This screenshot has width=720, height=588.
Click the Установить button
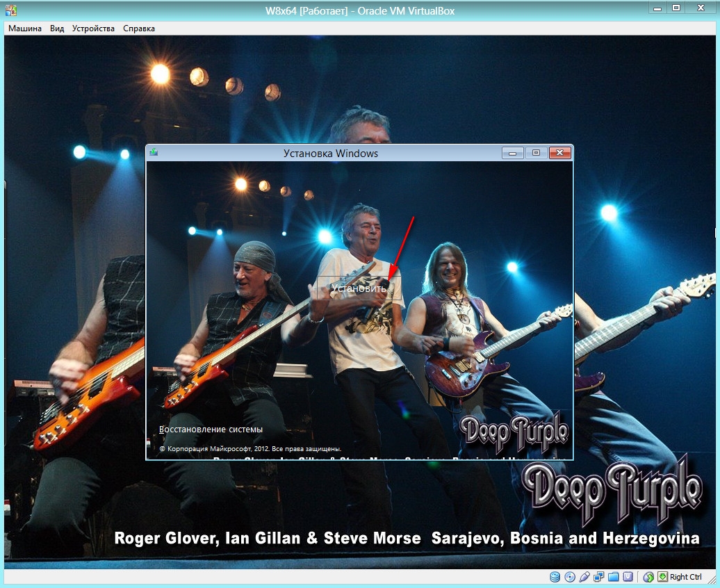click(359, 288)
